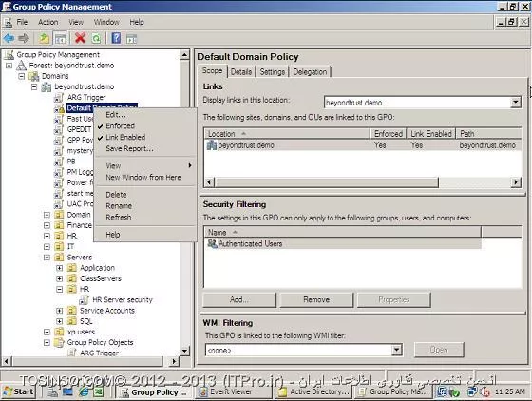
Task: Expand the xp users OU node
Action: point(47,332)
